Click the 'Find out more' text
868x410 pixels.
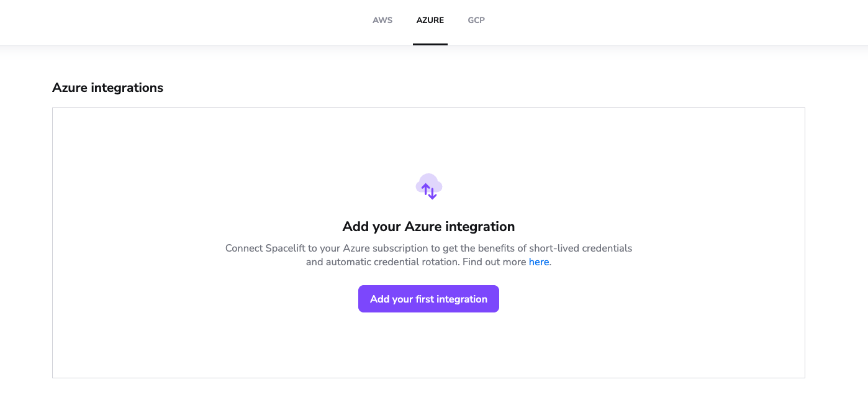click(494, 262)
